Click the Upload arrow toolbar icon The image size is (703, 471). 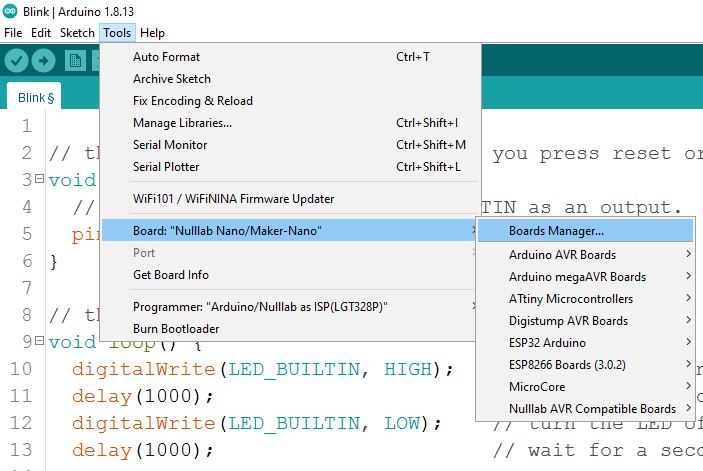[x=43, y=61]
